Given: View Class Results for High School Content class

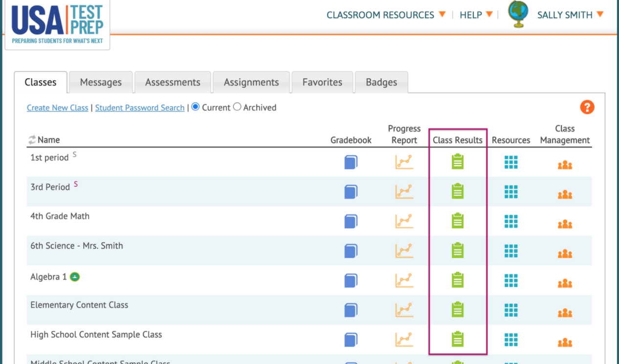Looking at the screenshot, I should [x=458, y=339].
